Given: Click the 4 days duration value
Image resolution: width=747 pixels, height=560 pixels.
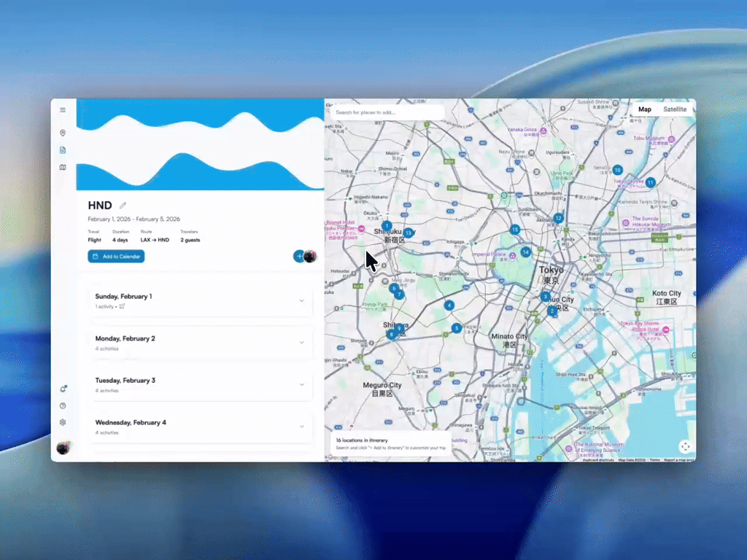Looking at the screenshot, I should [x=120, y=240].
